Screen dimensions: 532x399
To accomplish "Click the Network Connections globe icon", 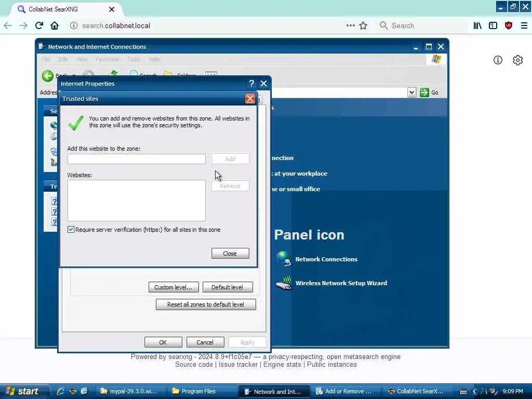I will point(284,259).
